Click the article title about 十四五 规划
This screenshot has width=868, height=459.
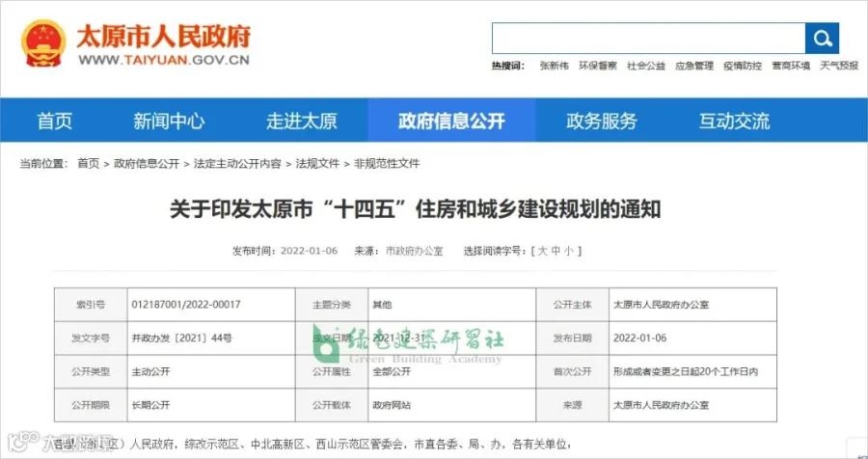click(x=415, y=210)
